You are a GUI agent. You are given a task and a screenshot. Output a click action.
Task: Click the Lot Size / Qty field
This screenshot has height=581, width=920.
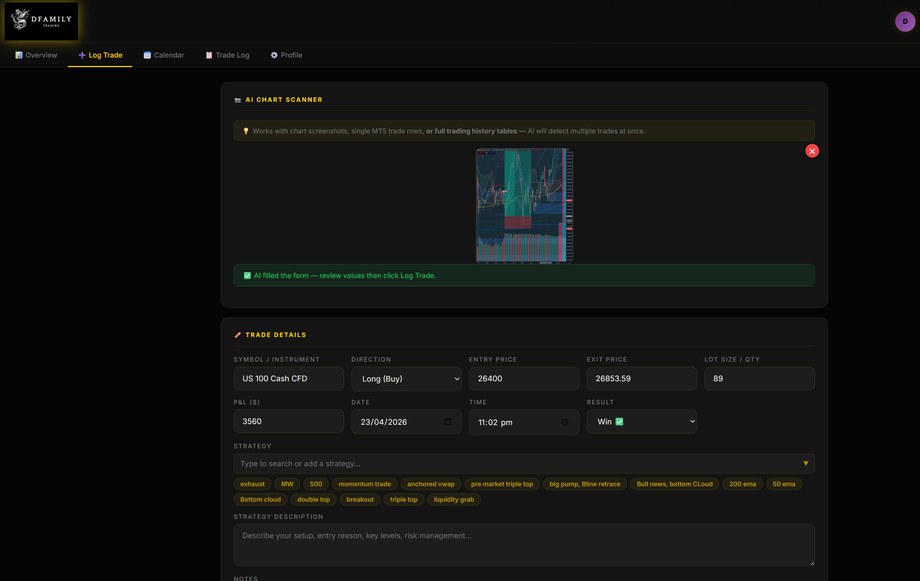coord(759,379)
